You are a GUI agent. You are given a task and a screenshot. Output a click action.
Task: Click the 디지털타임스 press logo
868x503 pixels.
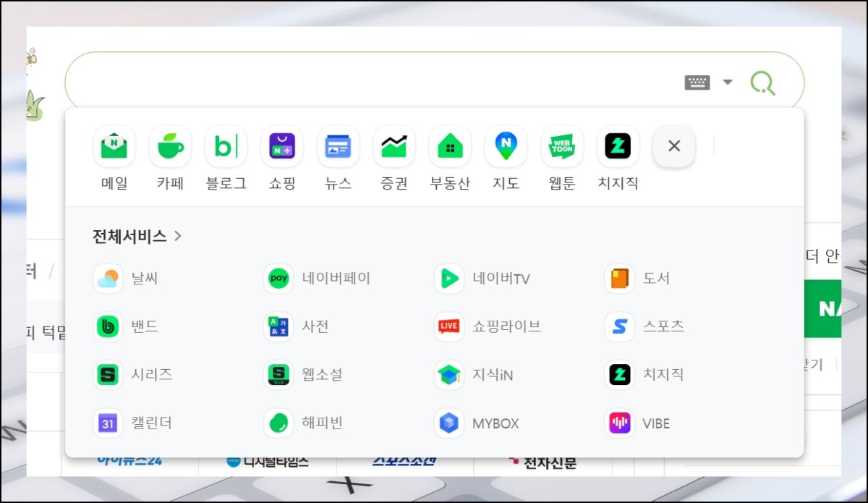[268, 462]
